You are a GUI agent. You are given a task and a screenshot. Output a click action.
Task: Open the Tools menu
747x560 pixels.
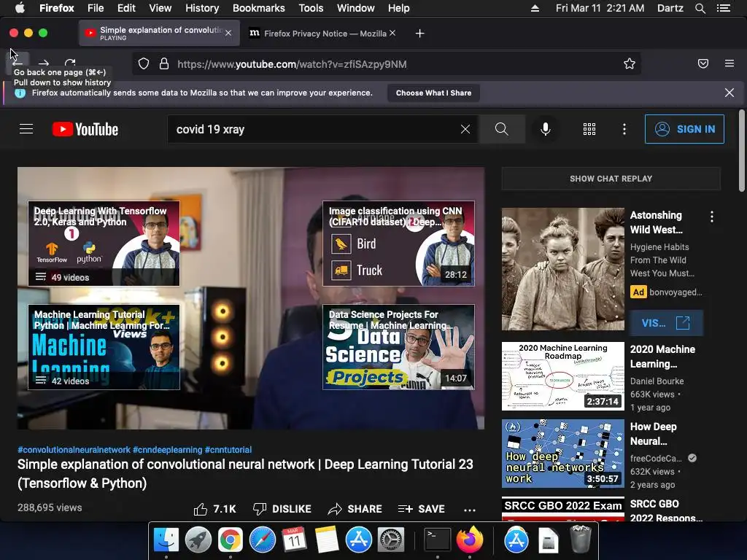311,8
